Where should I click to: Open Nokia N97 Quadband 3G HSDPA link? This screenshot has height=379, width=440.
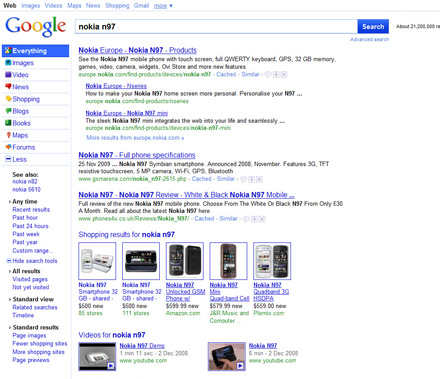pos(271,292)
